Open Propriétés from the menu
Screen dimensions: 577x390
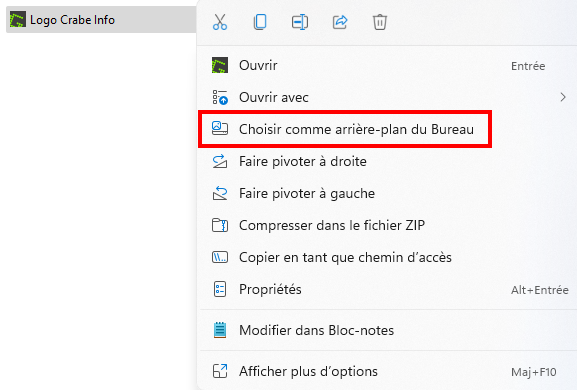387,290
